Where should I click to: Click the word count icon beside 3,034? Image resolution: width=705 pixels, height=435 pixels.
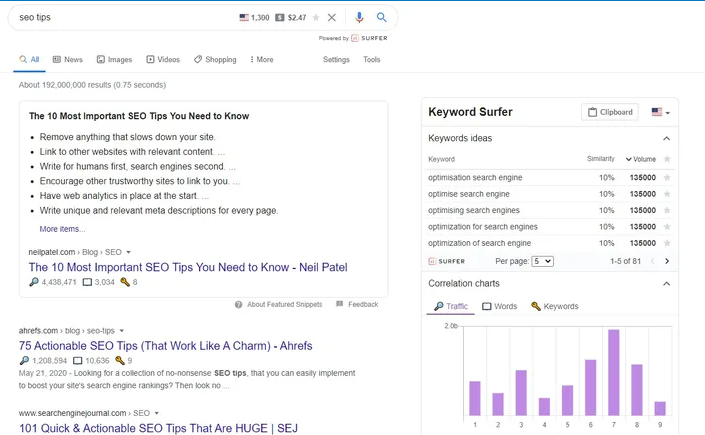click(x=87, y=283)
